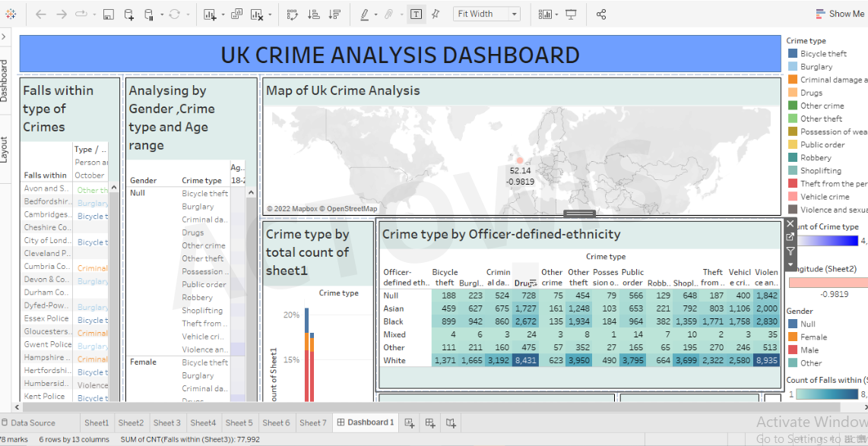Clear sheet toolbar icon

(256, 15)
